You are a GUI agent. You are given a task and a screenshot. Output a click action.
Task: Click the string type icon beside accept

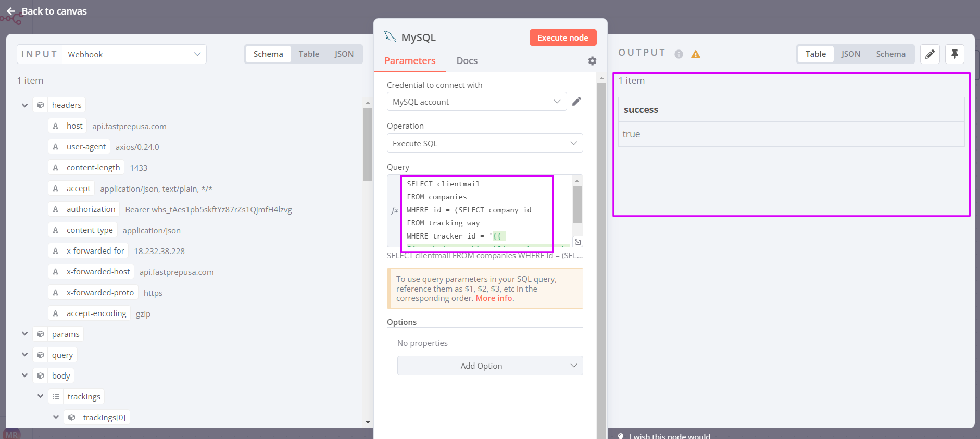[x=55, y=189]
